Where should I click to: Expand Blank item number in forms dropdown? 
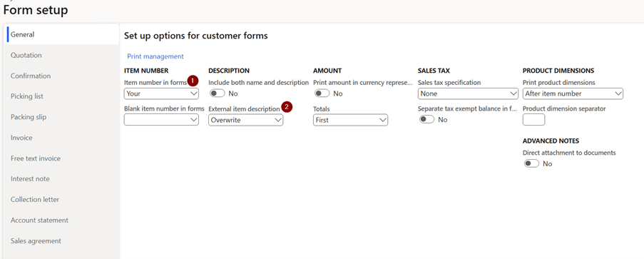(x=161, y=120)
